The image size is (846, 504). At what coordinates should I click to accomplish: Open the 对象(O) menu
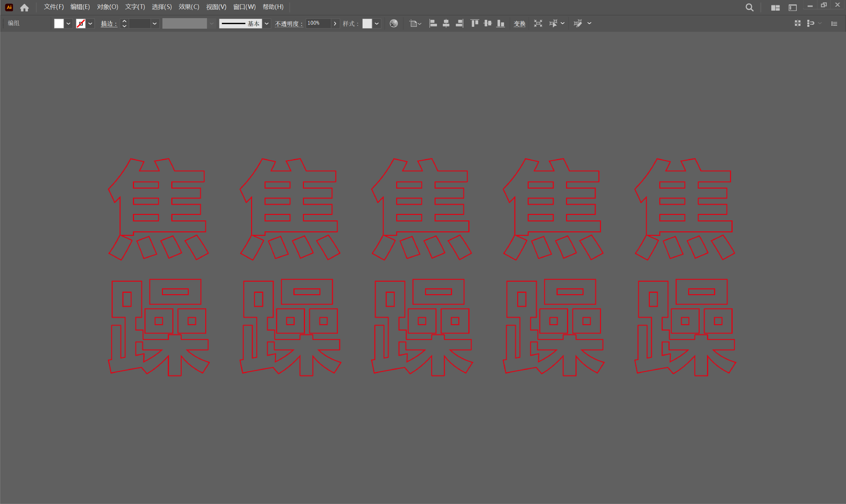point(108,7)
